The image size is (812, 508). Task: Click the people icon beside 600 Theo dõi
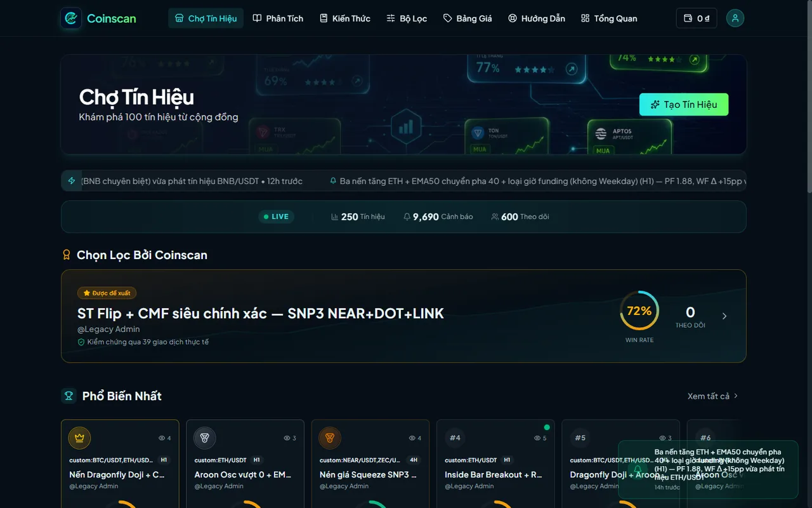point(495,217)
